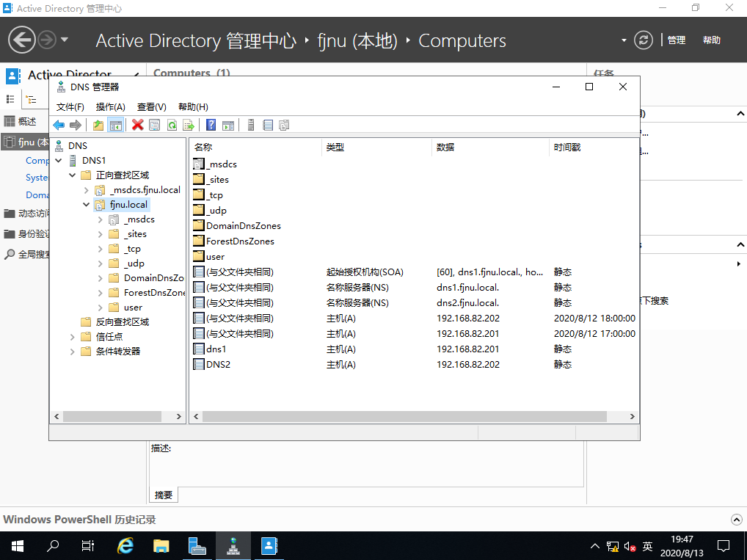Open File Explorer from the taskbar
The width and height of the screenshot is (747, 560).
(161, 546)
